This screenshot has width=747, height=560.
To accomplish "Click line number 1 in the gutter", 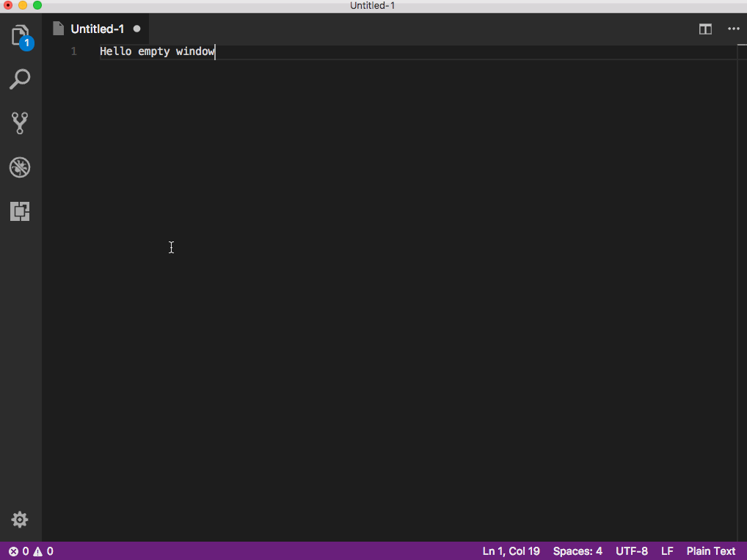I will [x=73, y=51].
